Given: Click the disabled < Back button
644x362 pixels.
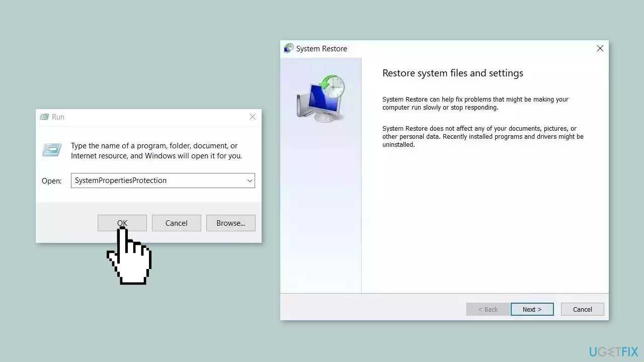Looking at the screenshot, I should [488, 309].
